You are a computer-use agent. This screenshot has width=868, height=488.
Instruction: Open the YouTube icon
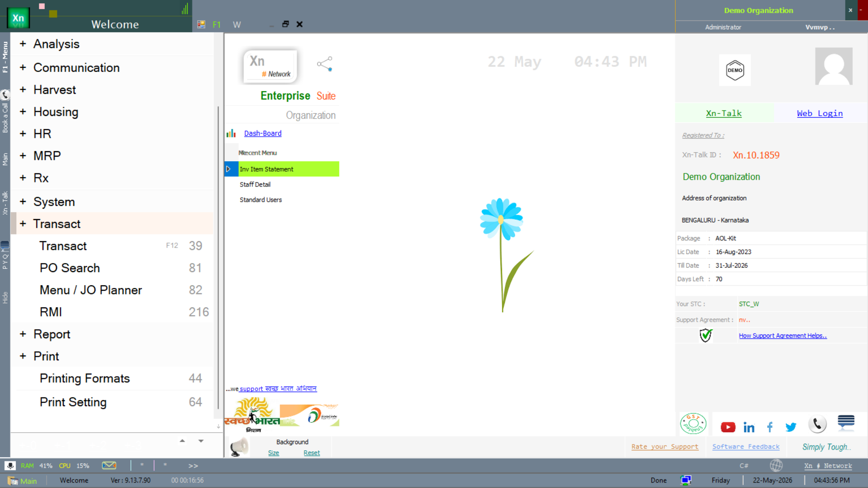728,427
